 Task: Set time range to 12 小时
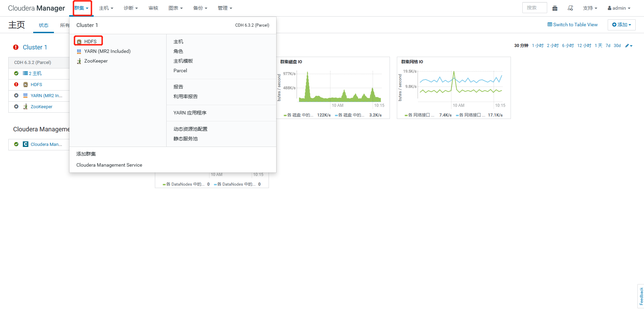(x=584, y=46)
